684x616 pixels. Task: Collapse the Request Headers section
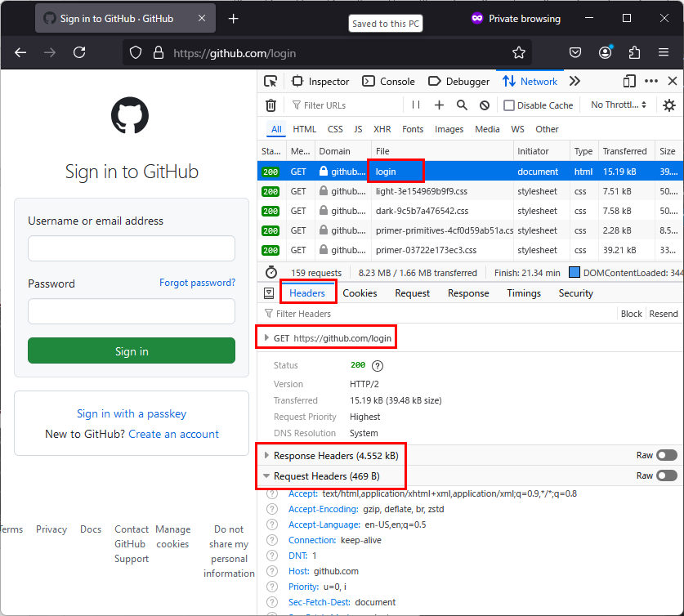[266, 476]
